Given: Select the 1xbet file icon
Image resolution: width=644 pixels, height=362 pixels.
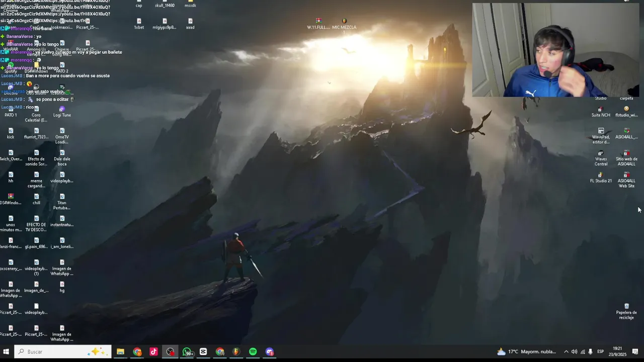Looking at the screenshot, I should point(139,24).
